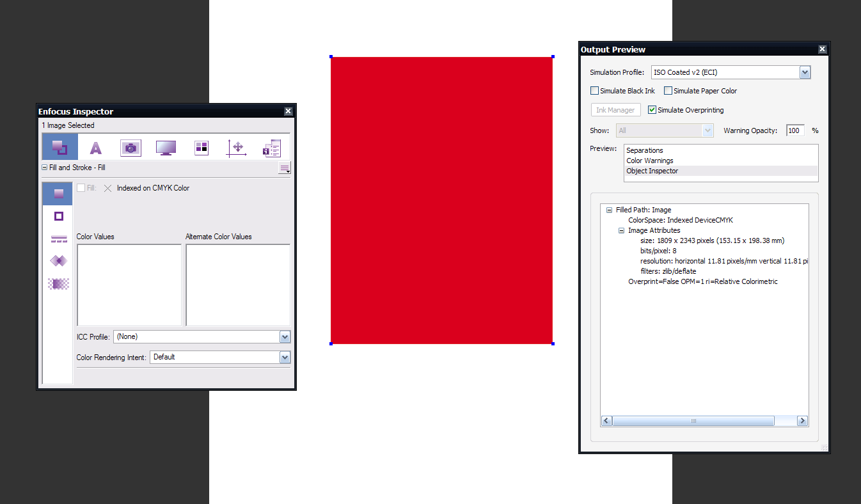Open the Image inspector camera icon
The width and height of the screenshot is (861, 504).
[x=130, y=148]
